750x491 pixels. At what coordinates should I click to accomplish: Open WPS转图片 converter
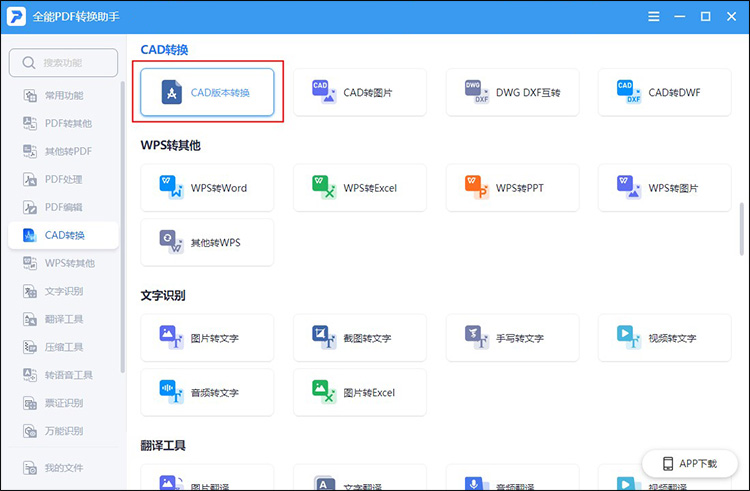665,188
